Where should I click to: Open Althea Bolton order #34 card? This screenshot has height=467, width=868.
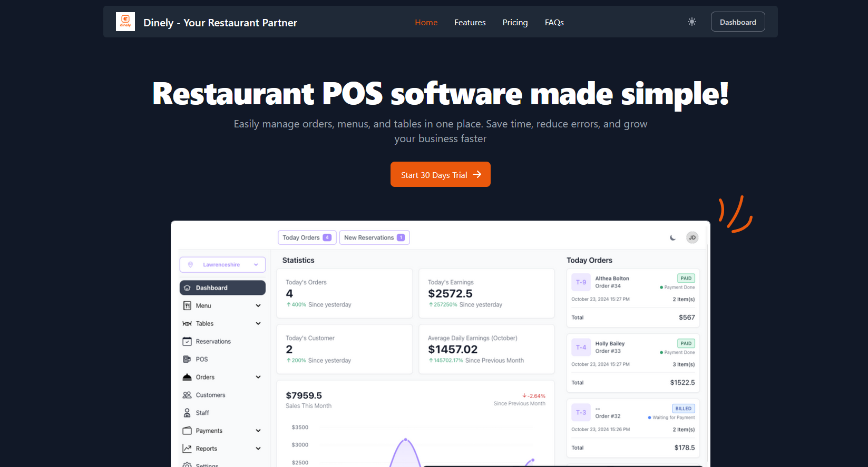632,297
